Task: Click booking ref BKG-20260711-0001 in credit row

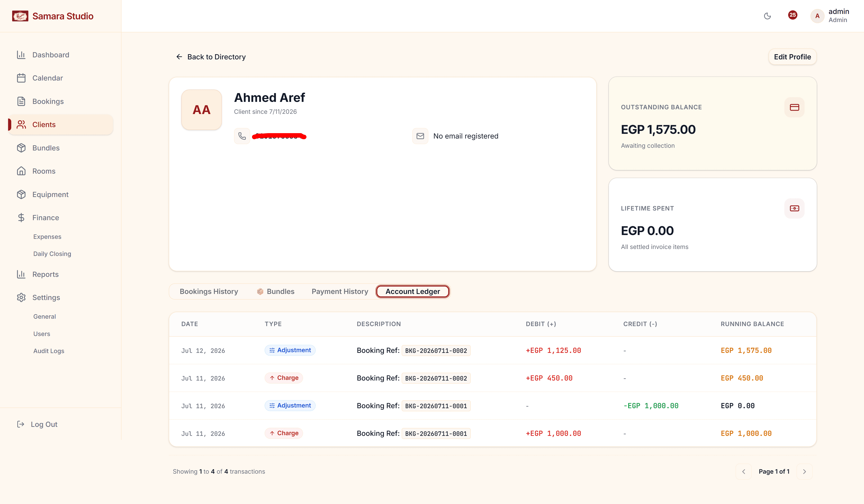Action: tap(436, 406)
